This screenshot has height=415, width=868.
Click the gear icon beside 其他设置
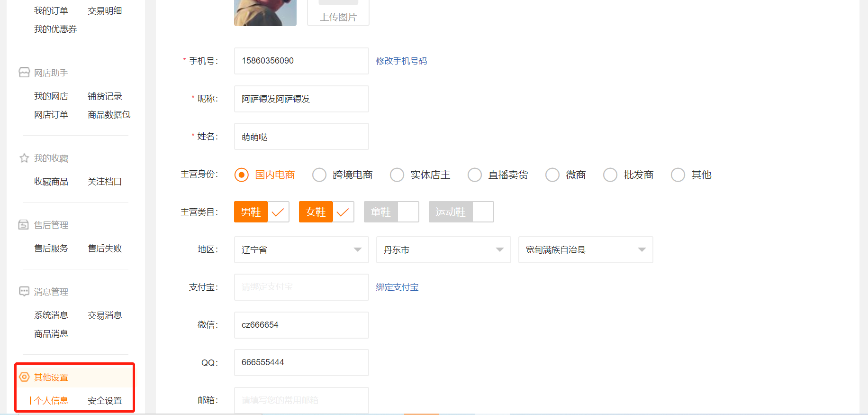click(x=24, y=377)
